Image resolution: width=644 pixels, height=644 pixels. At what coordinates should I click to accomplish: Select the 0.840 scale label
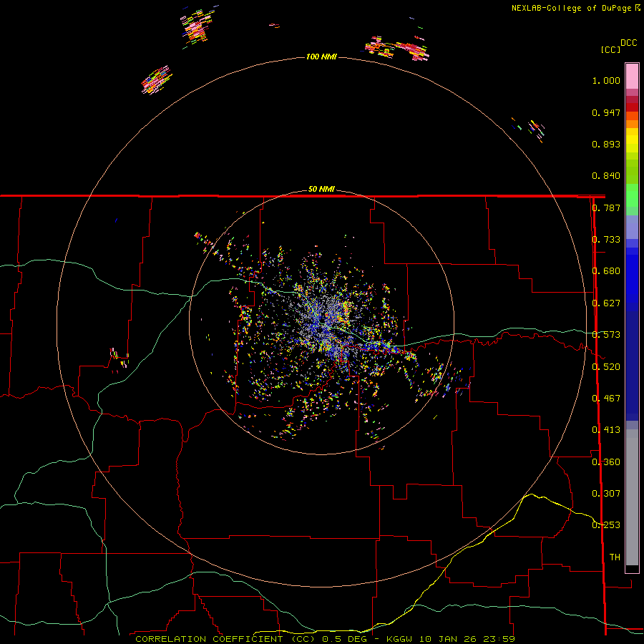[606, 176]
